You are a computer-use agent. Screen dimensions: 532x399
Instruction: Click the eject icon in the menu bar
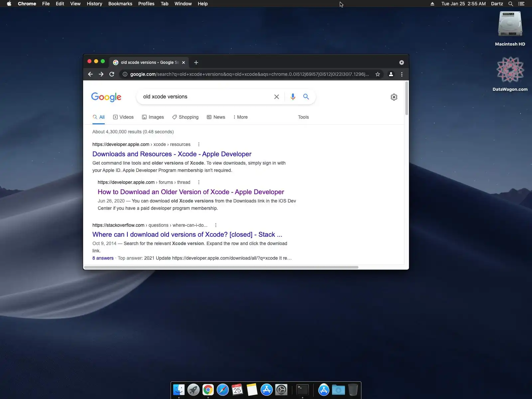click(432, 4)
